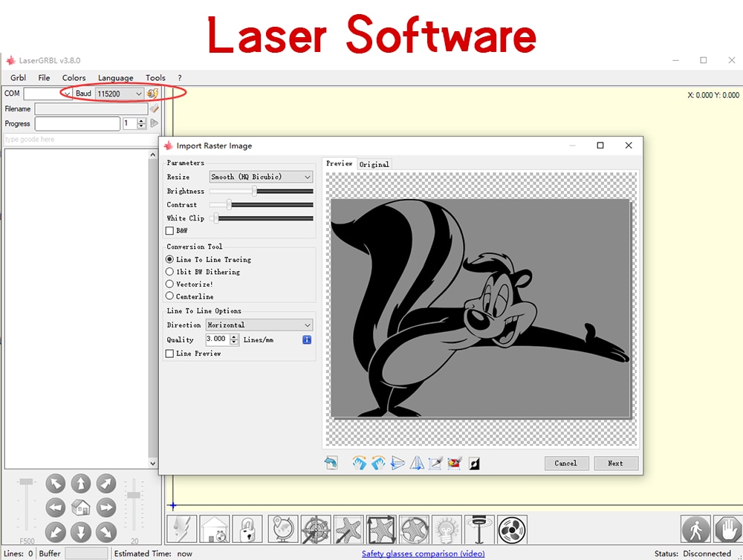Viewport: 743px width, 560px height.
Task: Open Safety glasses comparison video link
Action: coord(424,553)
